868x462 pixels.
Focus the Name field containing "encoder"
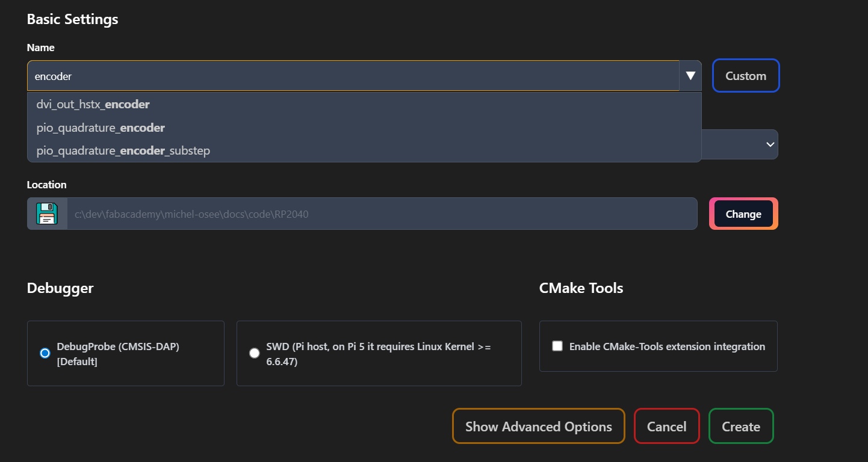tap(353, 76)
